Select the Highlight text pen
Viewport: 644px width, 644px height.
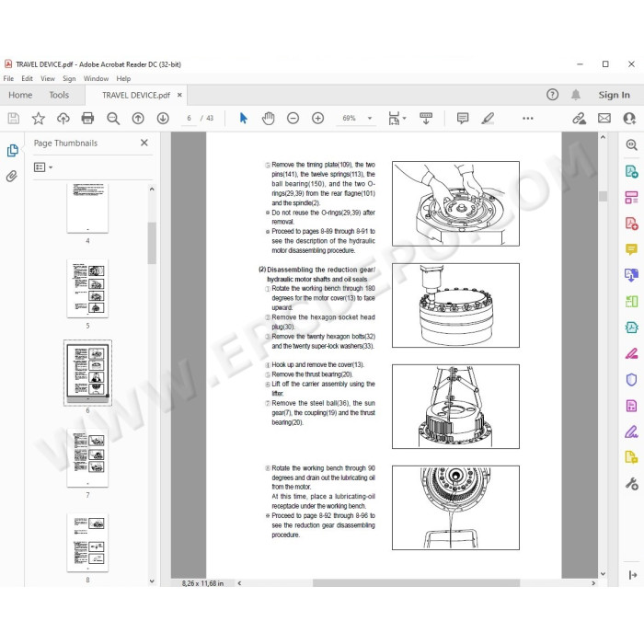(488, 119)
